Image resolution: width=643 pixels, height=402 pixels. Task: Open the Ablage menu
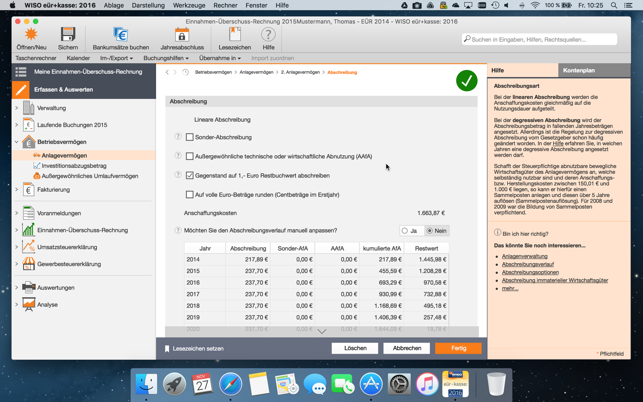[114, 5]
